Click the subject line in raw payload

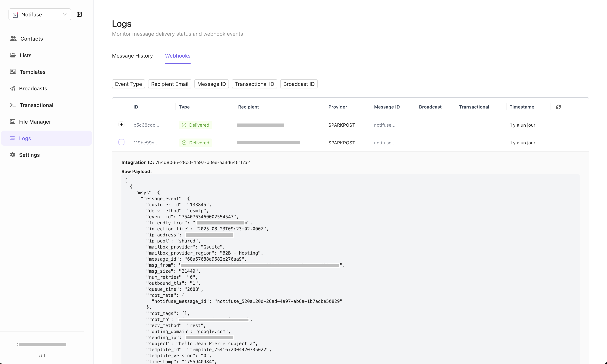pos(202,343)
